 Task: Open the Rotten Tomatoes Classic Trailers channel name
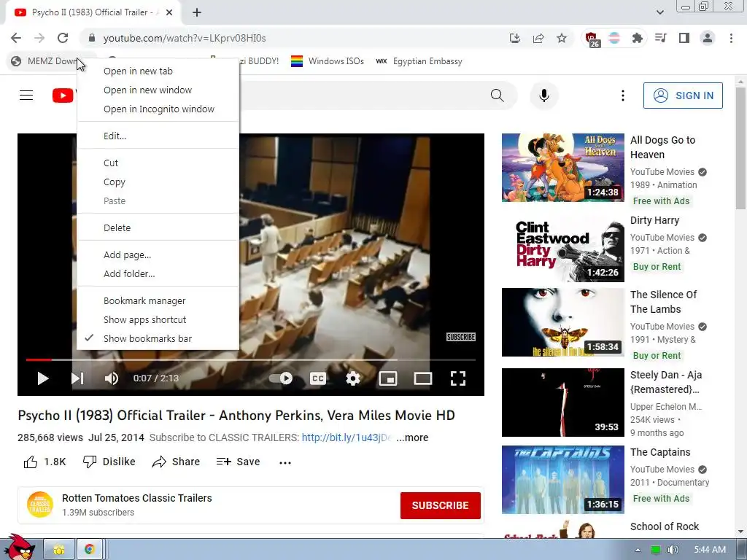(x=136, y=498)
